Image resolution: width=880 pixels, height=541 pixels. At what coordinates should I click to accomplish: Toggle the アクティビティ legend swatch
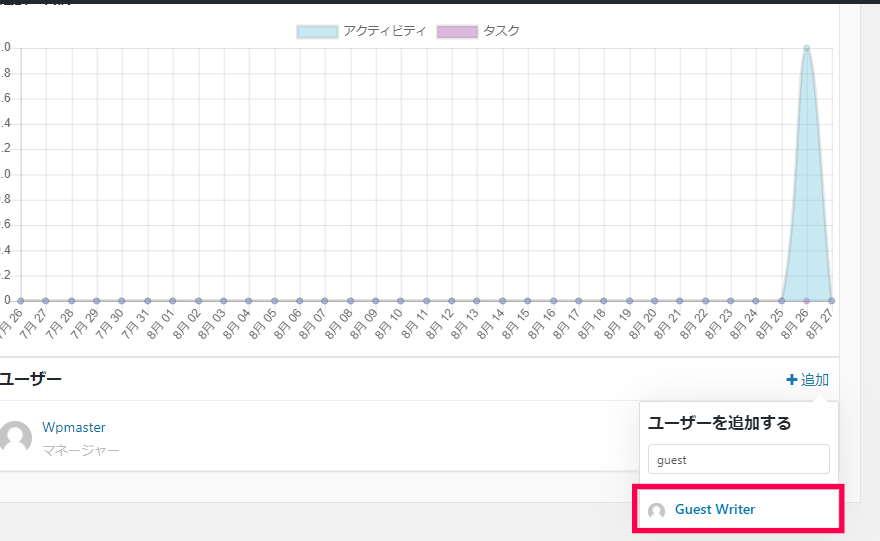pos(317,31)
